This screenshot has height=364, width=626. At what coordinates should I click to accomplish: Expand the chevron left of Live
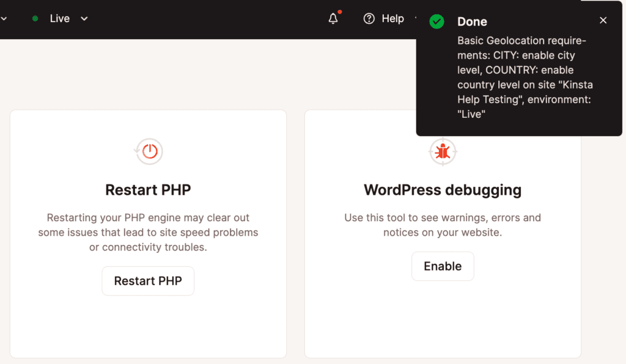pos(4,18)
